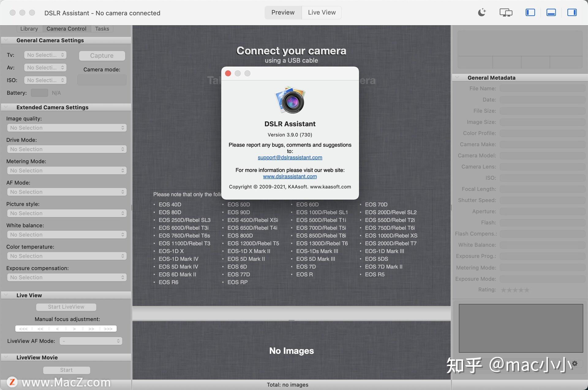Click the Camera Model metadata field

click(x=542, y=155)
